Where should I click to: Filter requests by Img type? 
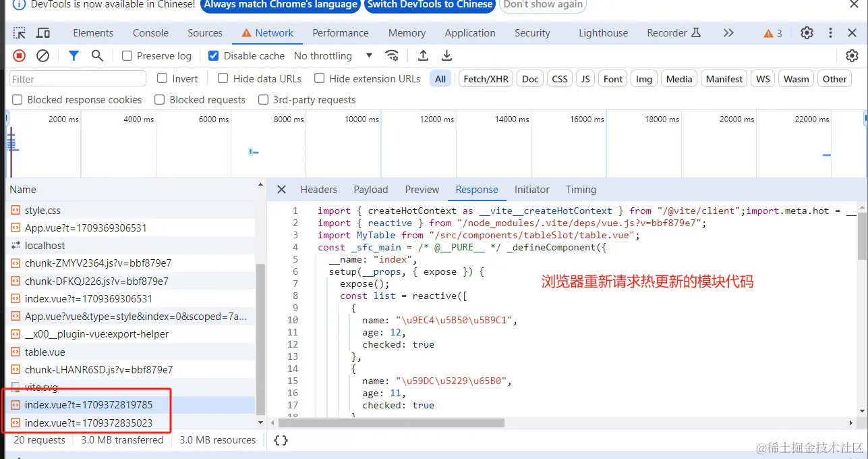coord(644,79)
